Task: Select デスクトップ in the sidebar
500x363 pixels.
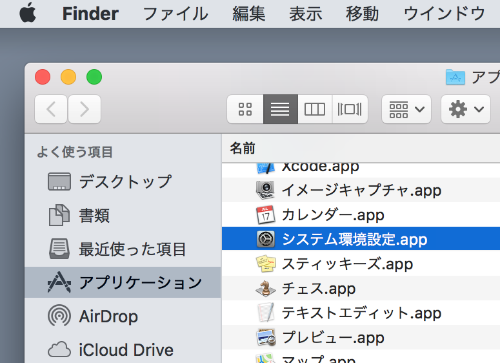Action: pyautogui.click(x=123, y=182)
